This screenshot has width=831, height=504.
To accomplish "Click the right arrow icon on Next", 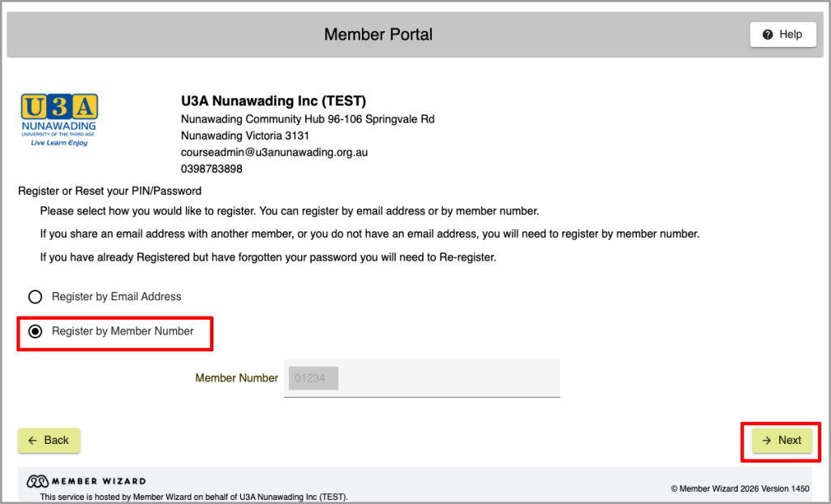I will click(x=766, y=441).
